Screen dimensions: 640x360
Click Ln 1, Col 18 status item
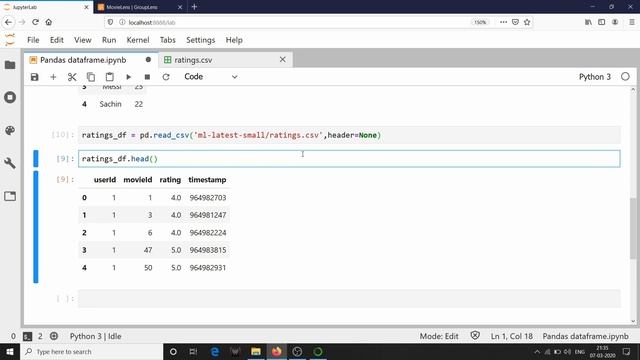[511, 336]
